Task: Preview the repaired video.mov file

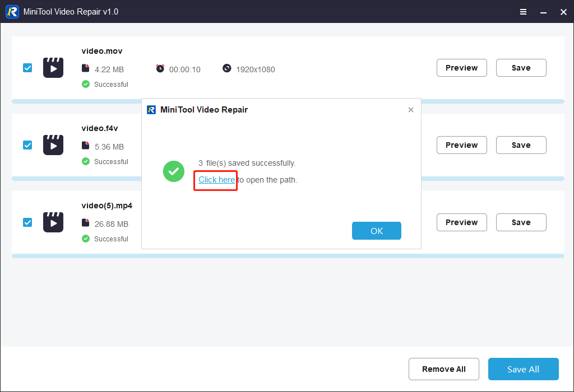Action: pyautogui.click(x=462, y=68)
